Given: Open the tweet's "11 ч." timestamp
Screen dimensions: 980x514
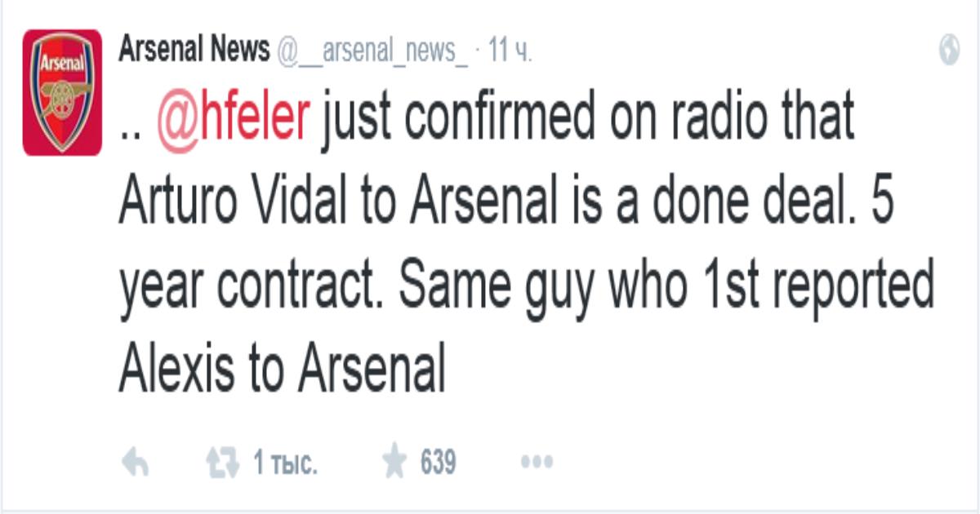Looking at the screenshot, I should (510, 51).
